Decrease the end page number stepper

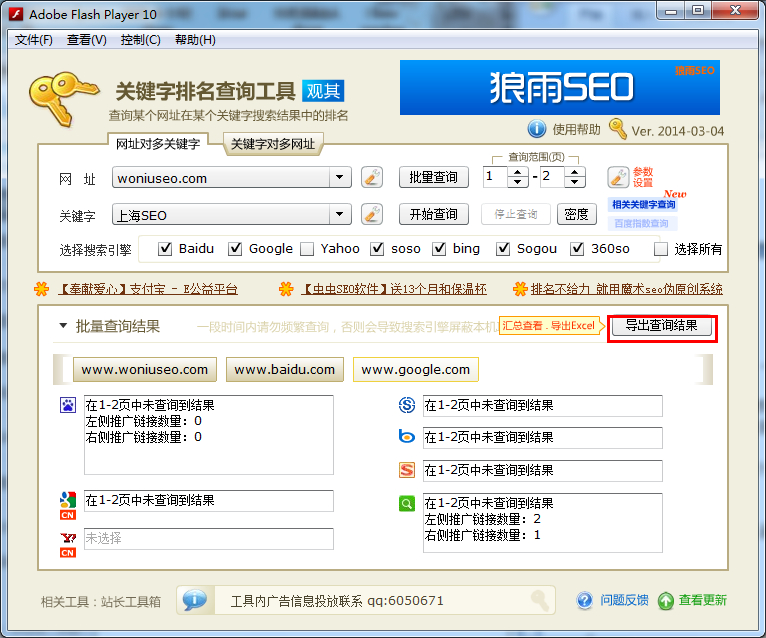(x=575, y=183)
